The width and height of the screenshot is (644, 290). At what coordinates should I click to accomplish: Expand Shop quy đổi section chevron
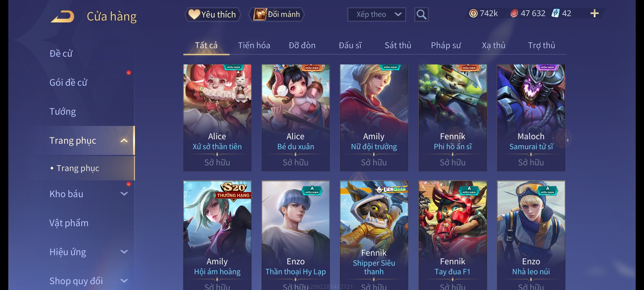[x=124, y=281]
